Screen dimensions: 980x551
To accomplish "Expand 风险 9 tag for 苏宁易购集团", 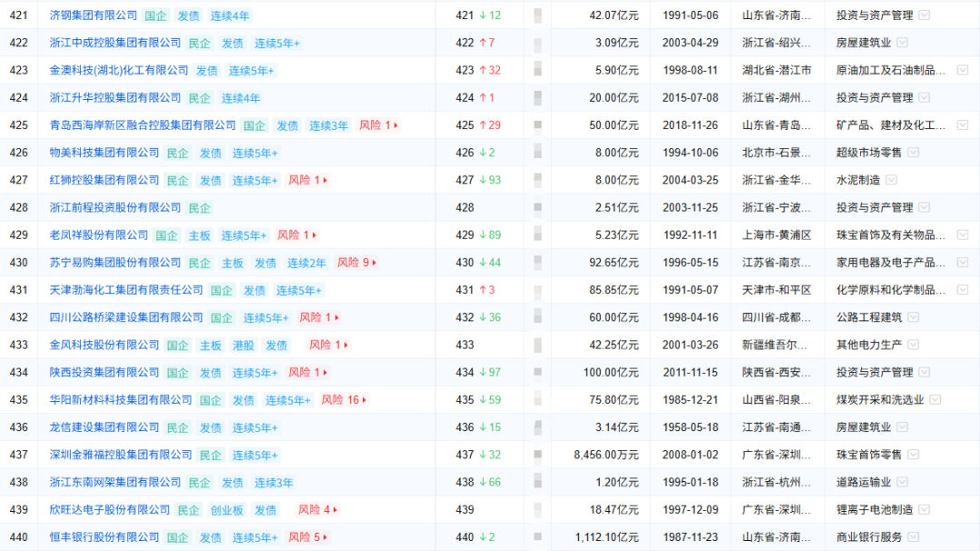I will coord(357,262).
